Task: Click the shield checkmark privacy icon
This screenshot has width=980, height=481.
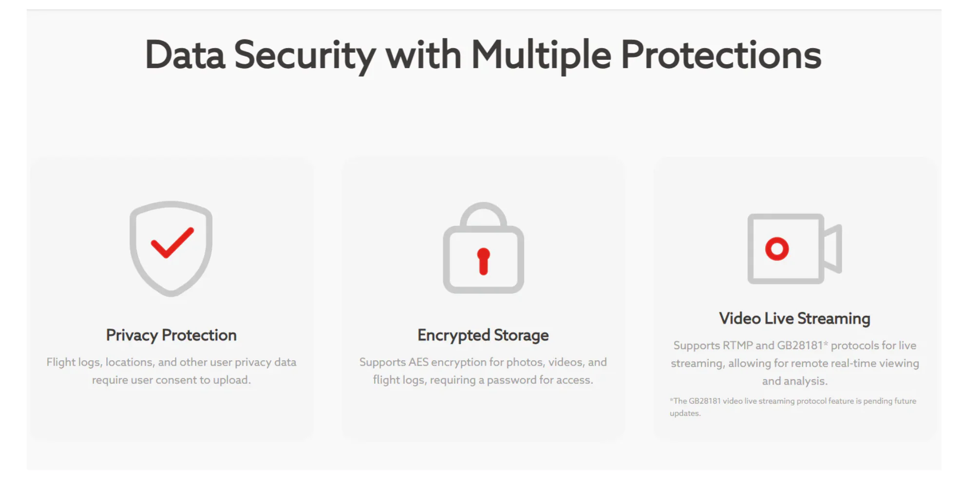Action: (171, 248)
